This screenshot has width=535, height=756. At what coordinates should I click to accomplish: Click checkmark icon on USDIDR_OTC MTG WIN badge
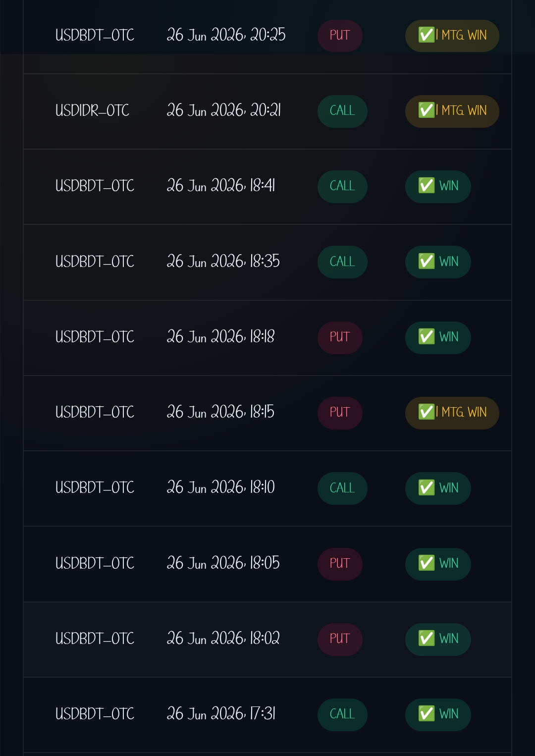(427, 110)
